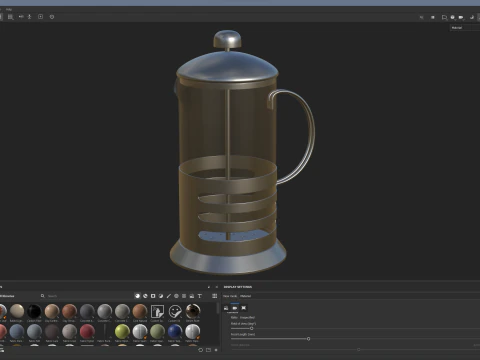Open the Help menu

tap(9, 9)
